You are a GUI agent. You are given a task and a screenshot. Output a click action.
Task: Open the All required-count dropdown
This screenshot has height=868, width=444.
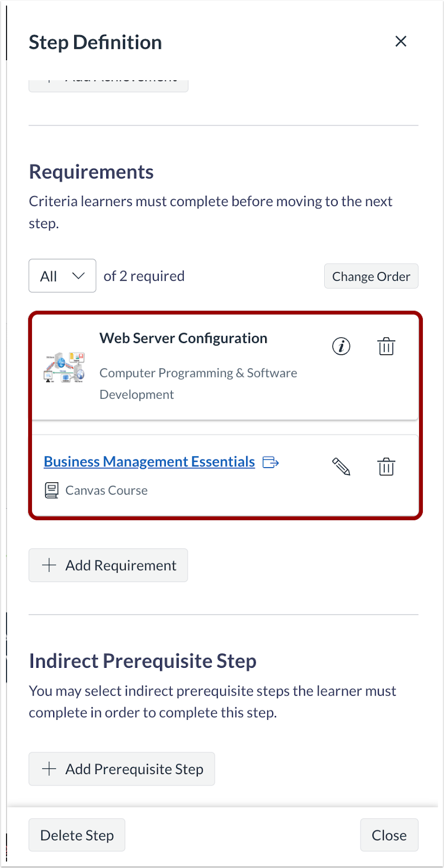[62, 276]
